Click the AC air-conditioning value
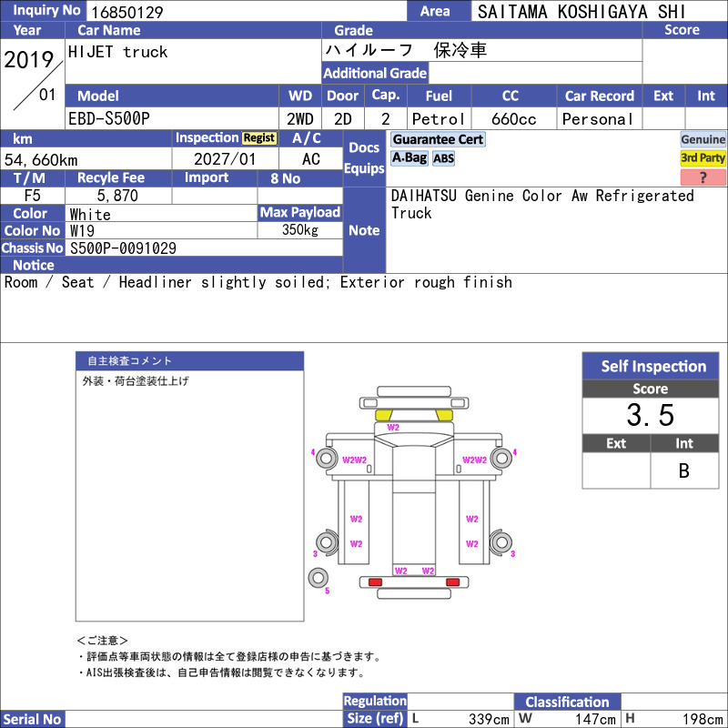Image resolution: width=728 pixels, height=728 pixels. [310, 159]
